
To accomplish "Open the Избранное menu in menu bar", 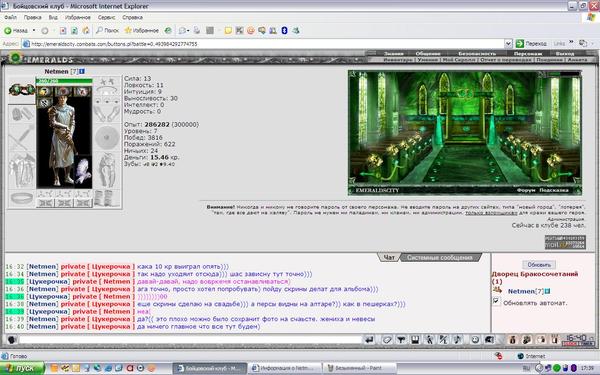I will (78, 18).
